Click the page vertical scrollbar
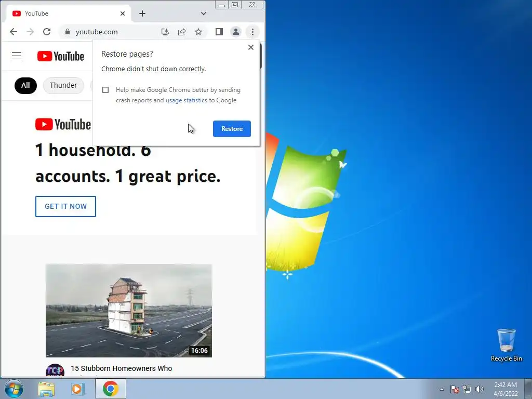 261,56
